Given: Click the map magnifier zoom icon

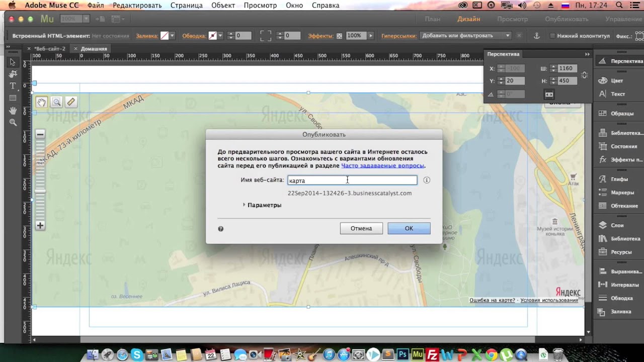Looking at the screenshot, I should [x=56, y=102].
